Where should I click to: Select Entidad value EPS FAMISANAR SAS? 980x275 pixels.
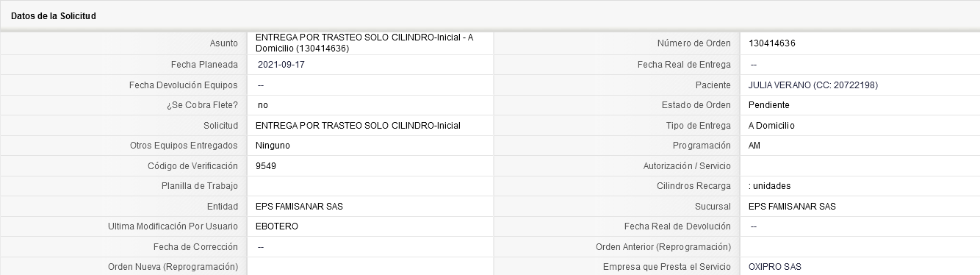pyautogui.click(x=299, y=207)
